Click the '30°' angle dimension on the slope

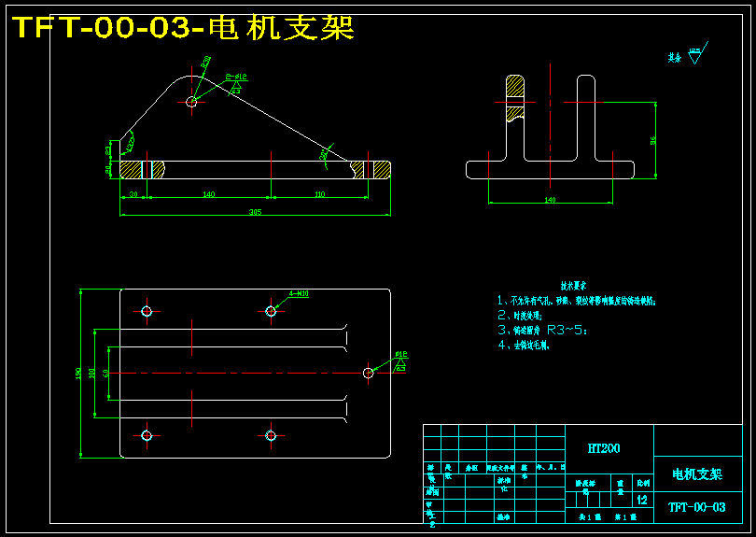tap(324, 154)
